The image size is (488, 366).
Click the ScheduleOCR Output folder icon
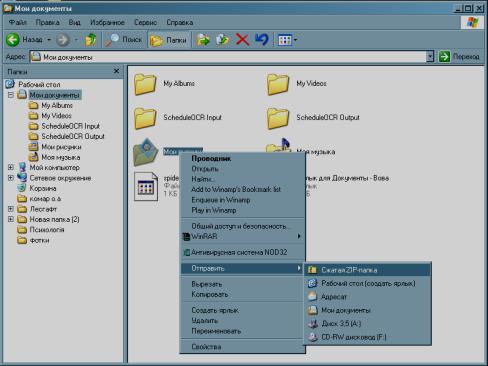click(278, 118)
